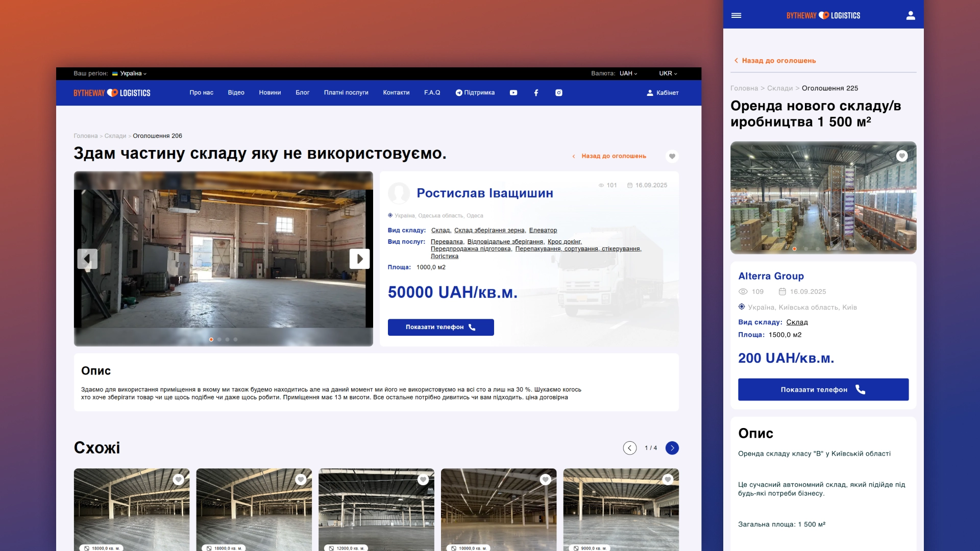Open the Новини menu item
The height and width of the screenshot is (551, 980).
pos(269,93)
